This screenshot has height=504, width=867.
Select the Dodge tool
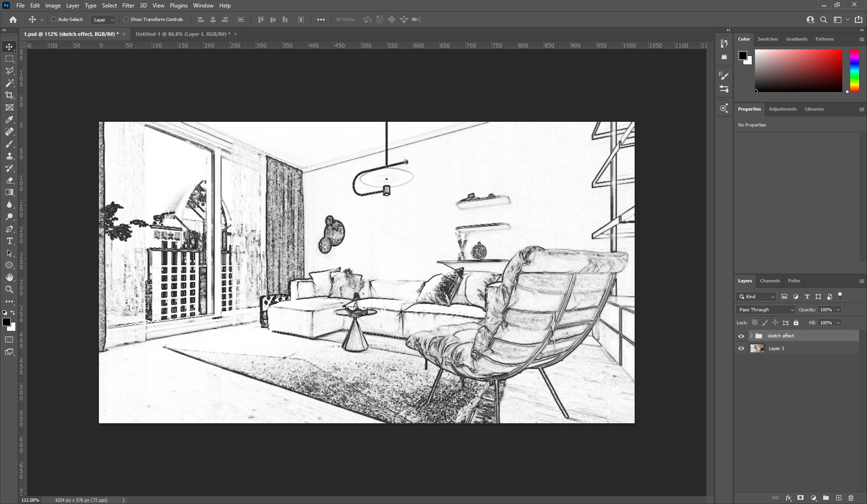9,217
